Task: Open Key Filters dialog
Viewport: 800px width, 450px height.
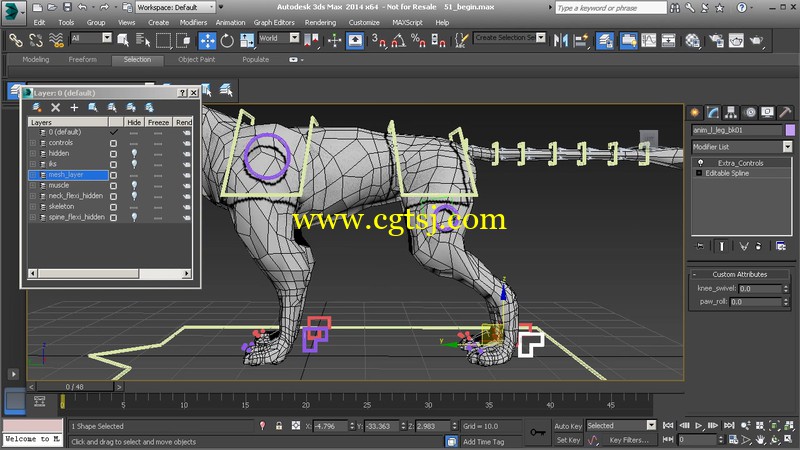Action: (x=629, y=440)
